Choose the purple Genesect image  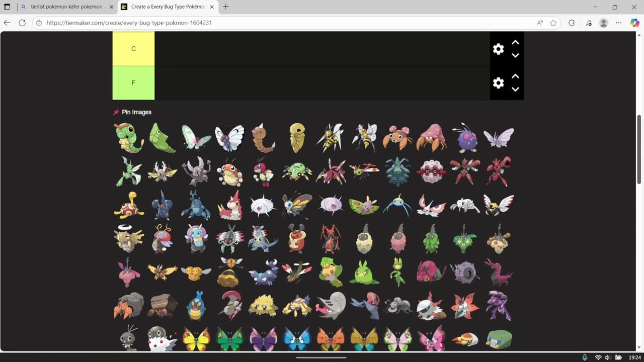[499, 306]
